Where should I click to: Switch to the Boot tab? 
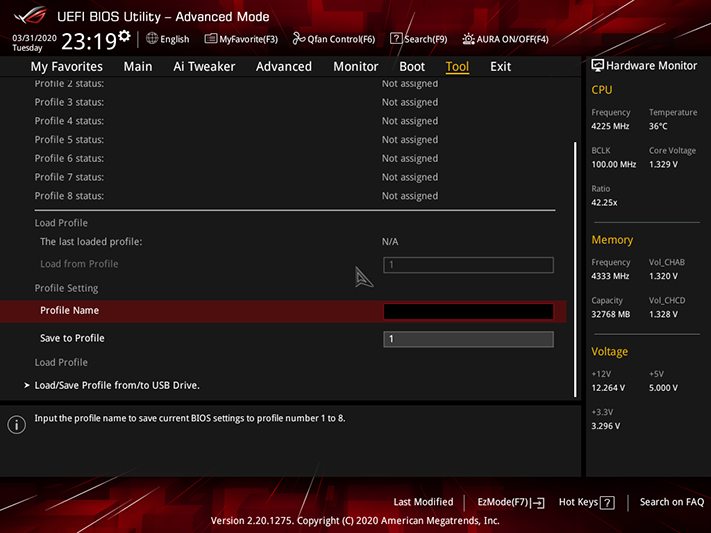412,67
